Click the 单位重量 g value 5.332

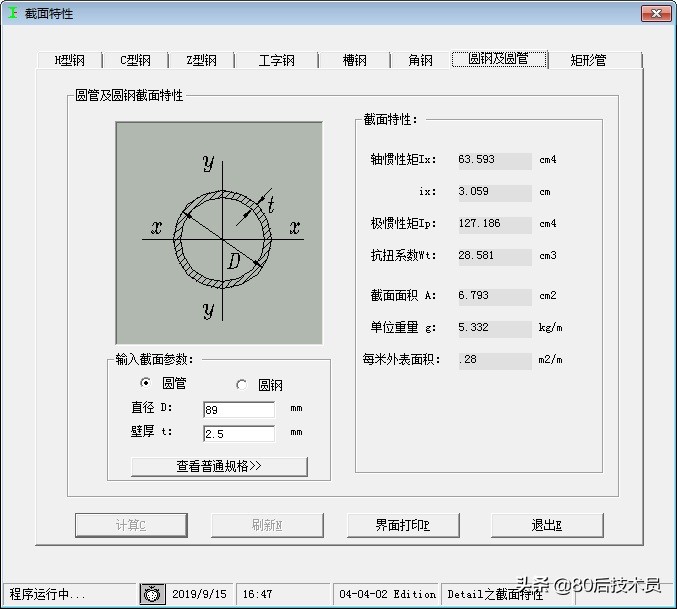pyautogui.click(x=495, y=328)
